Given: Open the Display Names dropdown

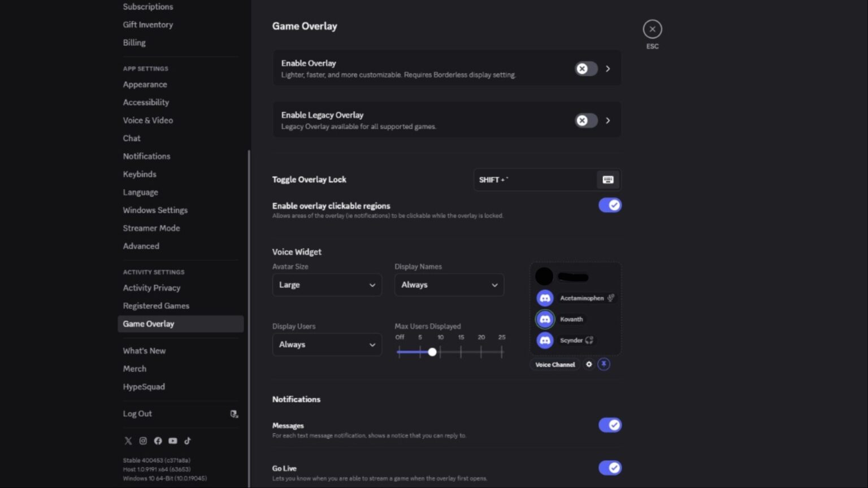Looking at the screenshot, I should pyautogui.click(x=449, y=285).
